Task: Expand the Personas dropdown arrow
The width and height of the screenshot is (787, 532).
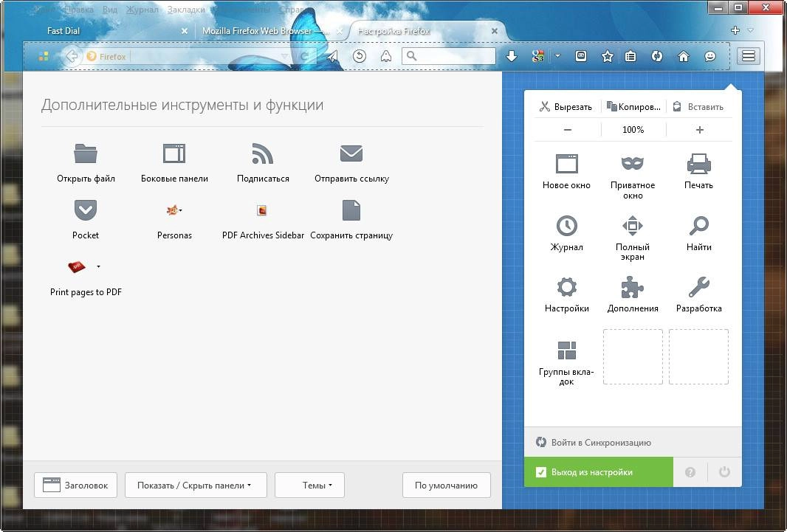Action: point(181,210)
